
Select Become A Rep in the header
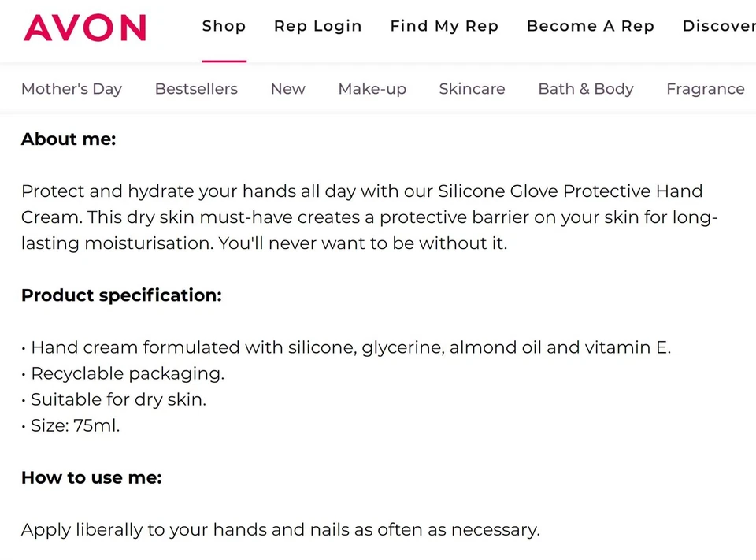click(x=590, y=26)
